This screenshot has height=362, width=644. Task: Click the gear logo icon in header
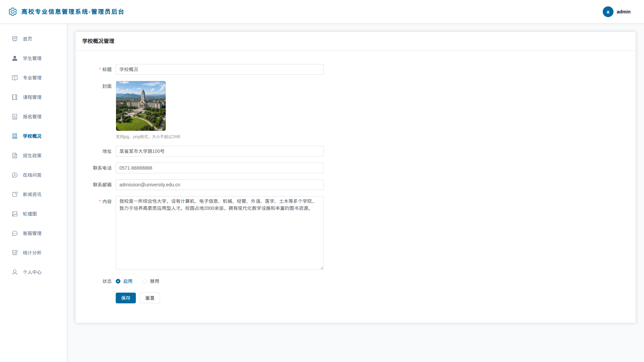(13, 12)
